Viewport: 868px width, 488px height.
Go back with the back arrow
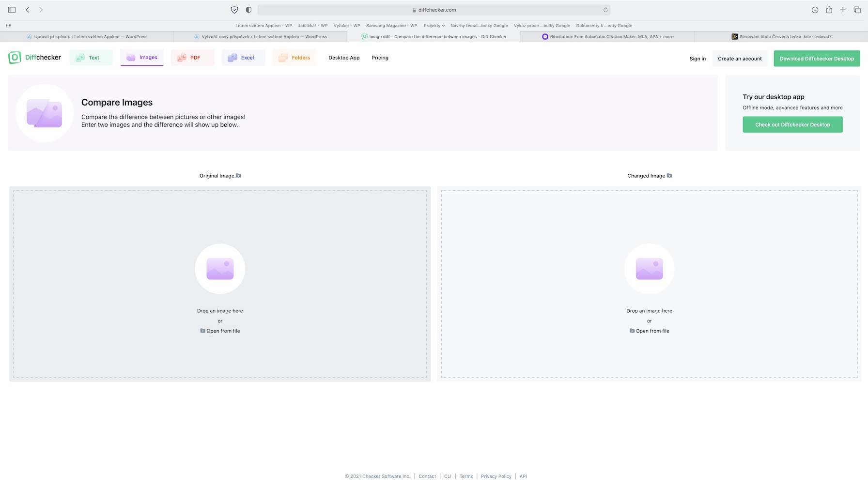pos(28,10)
